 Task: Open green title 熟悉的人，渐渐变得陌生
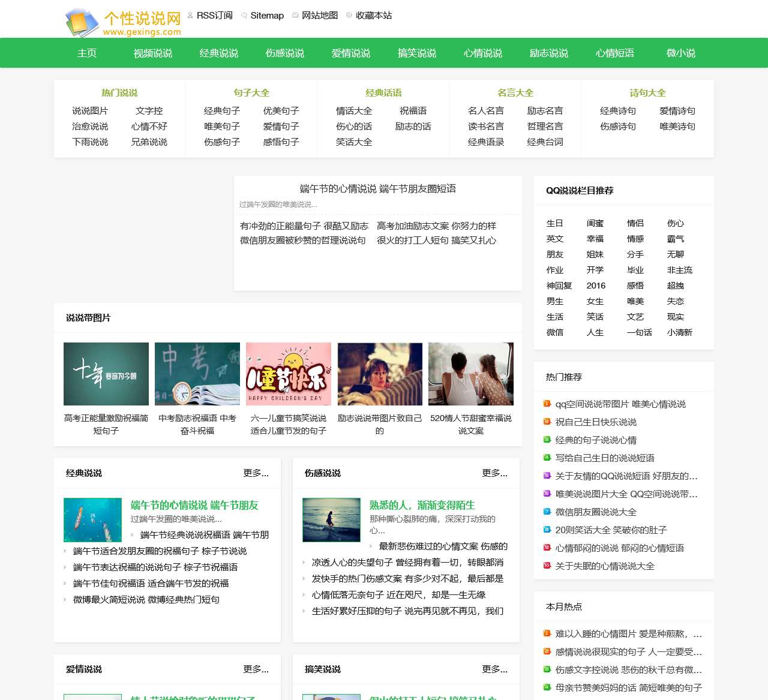coord(422,505)
